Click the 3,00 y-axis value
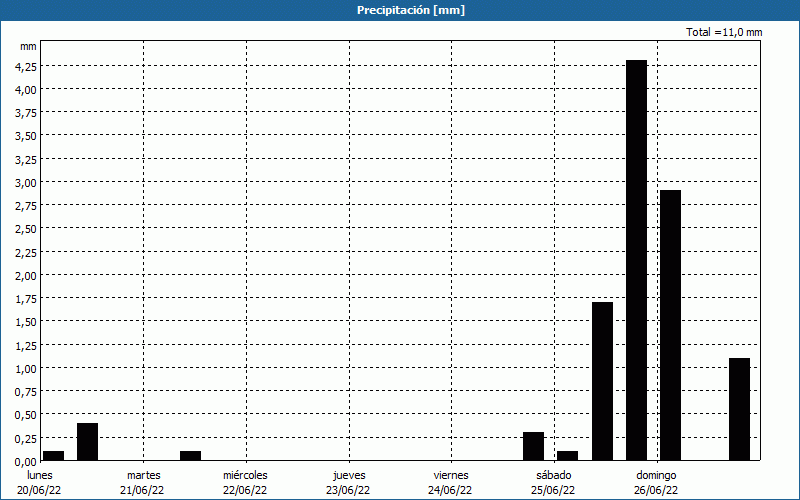The width and height of the screenshot is (800, 500). [x=26, y=183]
